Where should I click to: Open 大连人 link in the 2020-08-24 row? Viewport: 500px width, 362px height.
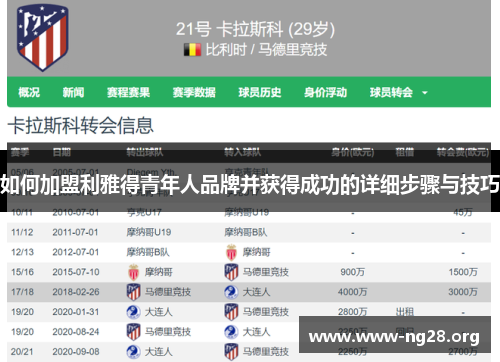point(256,332)
